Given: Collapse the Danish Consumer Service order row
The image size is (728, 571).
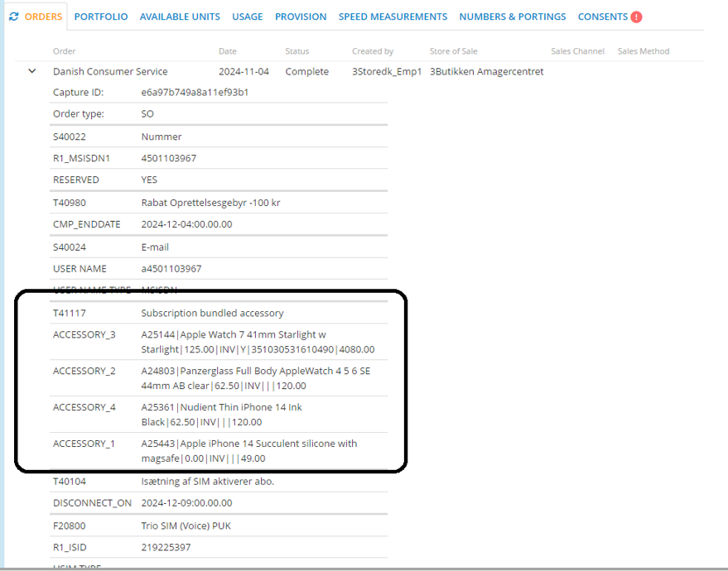Looking at the screenshot, I should [x=32, y=72].
